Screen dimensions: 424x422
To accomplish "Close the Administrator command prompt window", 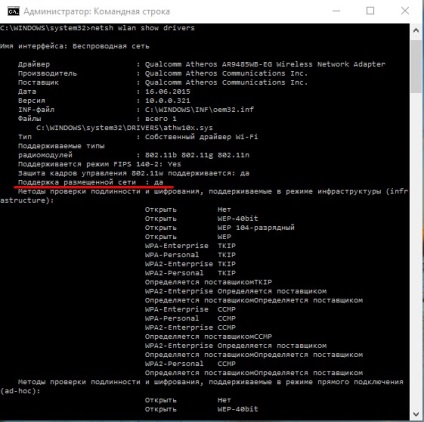I will (405, 11).
